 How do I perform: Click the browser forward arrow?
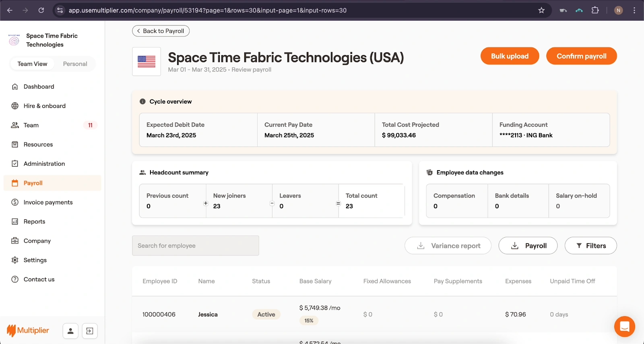(x=25, y=10)
